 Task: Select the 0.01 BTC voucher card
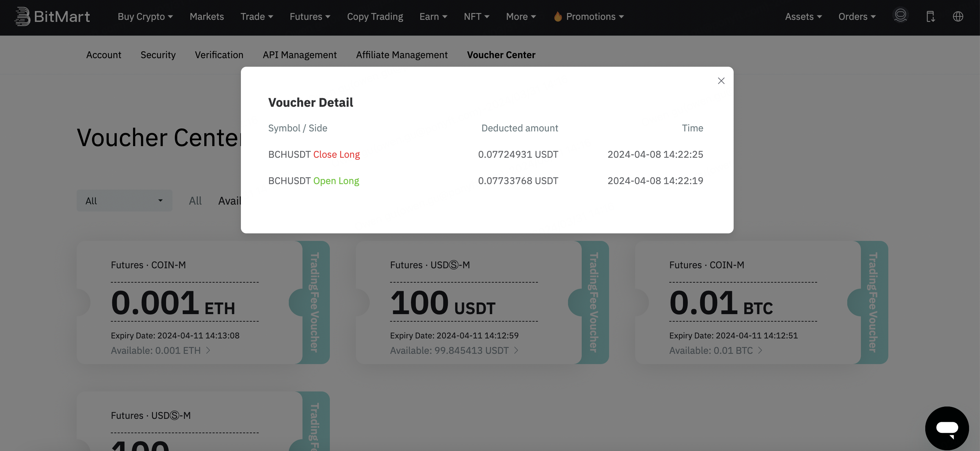pos(762,302)
